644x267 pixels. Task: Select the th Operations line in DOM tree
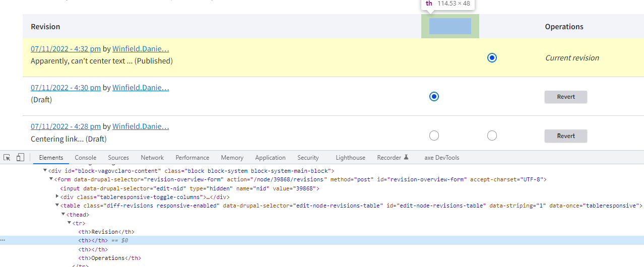[x=109, y=258]
